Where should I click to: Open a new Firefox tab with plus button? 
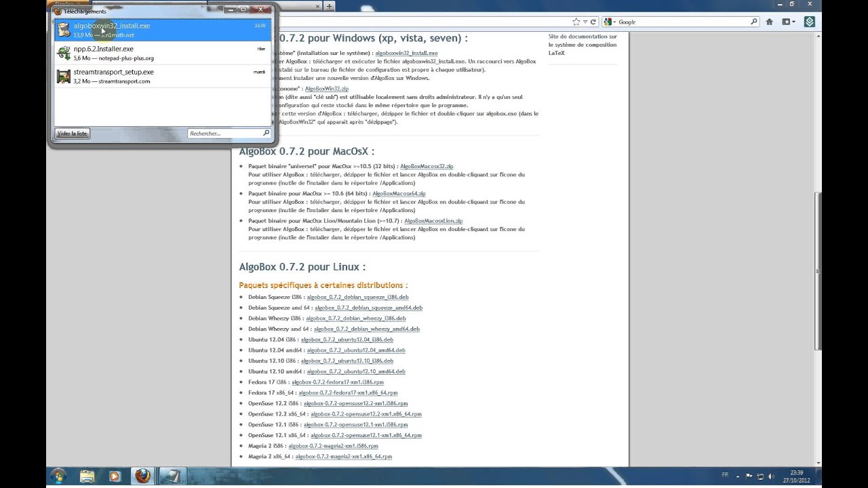pyautogui.click(x=330, y=6)
